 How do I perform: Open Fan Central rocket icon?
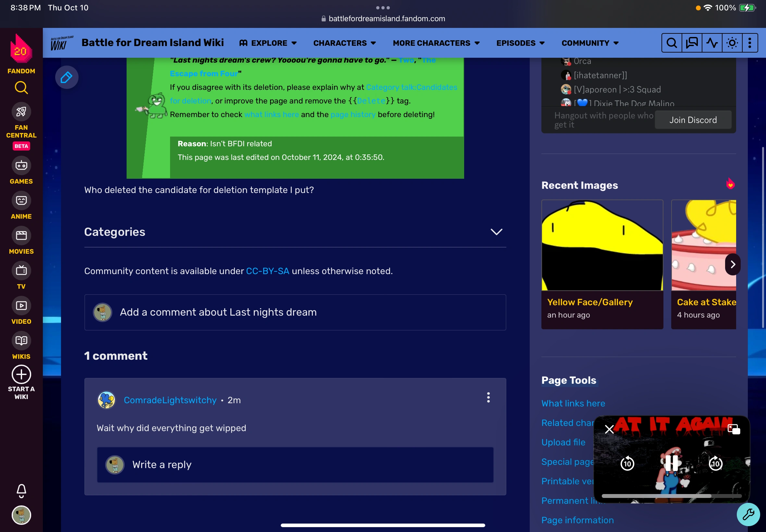pos(21,112)
